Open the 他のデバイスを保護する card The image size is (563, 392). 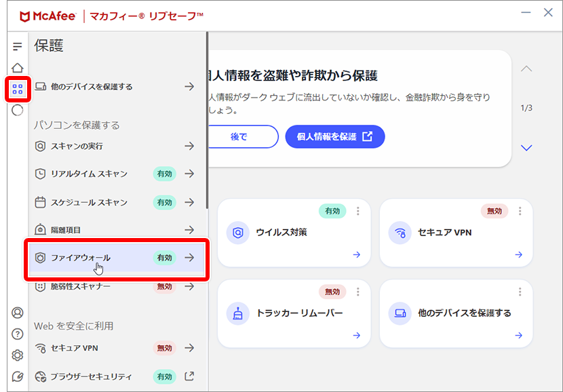[456, 313]
